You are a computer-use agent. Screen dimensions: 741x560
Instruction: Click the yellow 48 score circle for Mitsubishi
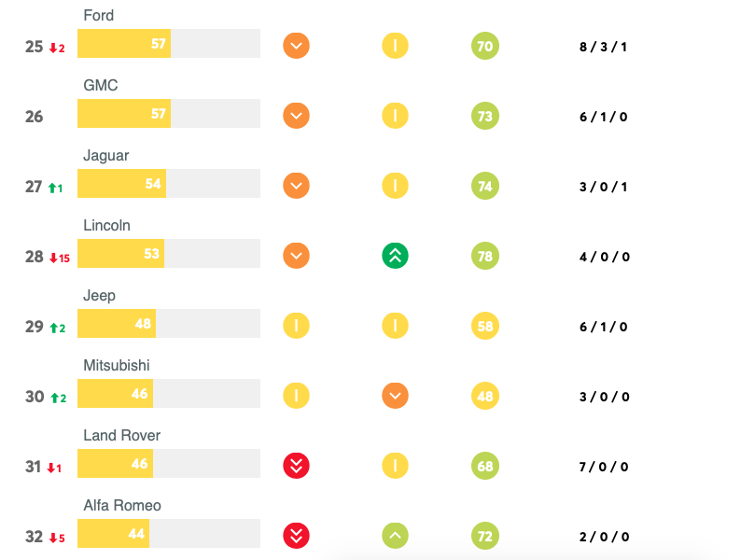coord(485,396)
